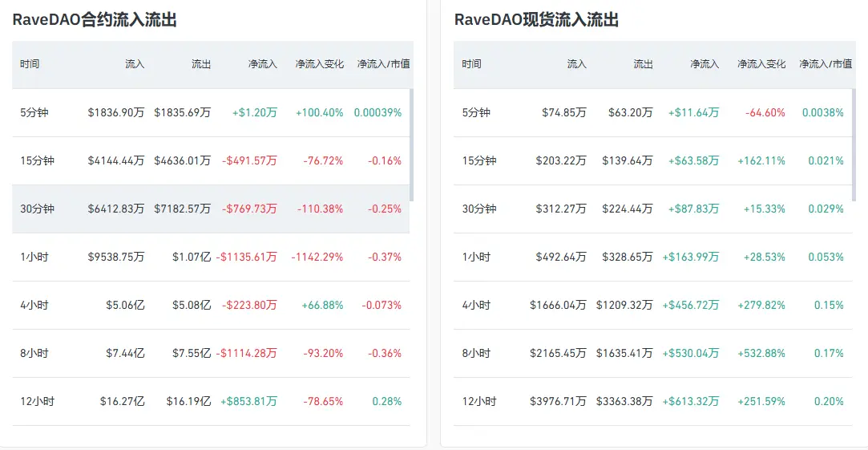Image resolution: width=868 pixels, height=450 pixels.
Task: Click the 流出 header in the spot table
Action: [644, 64]
